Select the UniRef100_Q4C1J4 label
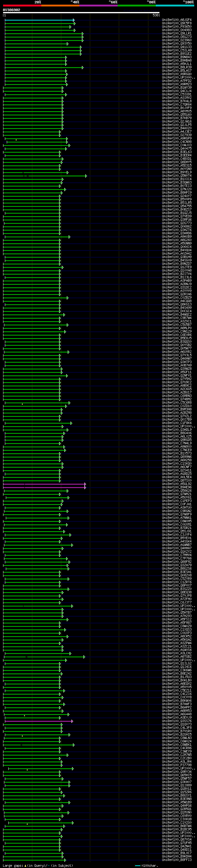This screenshot has width=197, height=868. [x=177, y=91]
